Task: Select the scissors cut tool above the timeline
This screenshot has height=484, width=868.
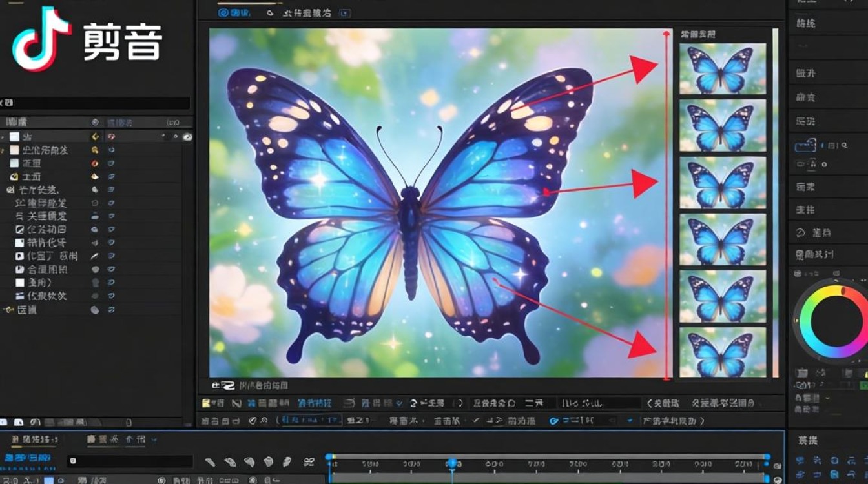Action: (x=308, y=461)
